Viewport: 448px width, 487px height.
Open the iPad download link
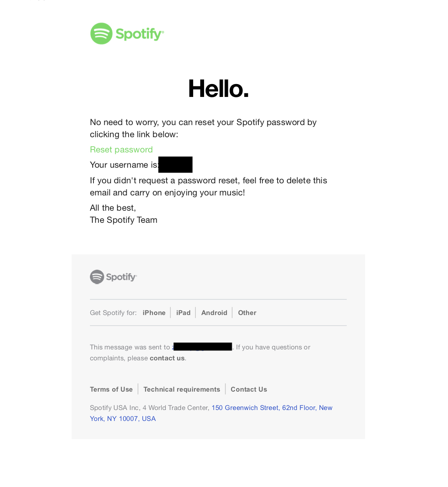(x=183, y=313)
